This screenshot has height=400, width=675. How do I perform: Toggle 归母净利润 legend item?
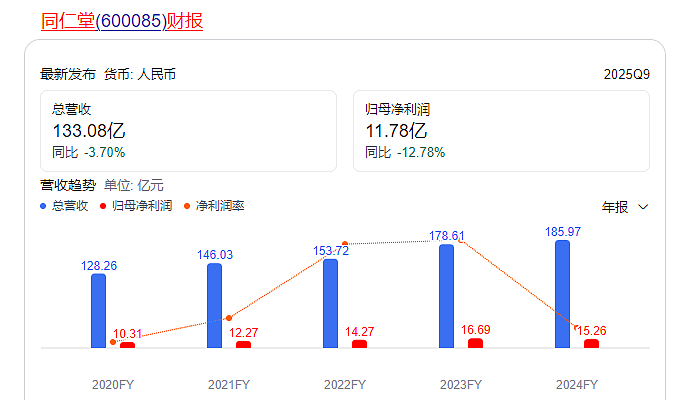pyautogui.click(x=136, y=206)
